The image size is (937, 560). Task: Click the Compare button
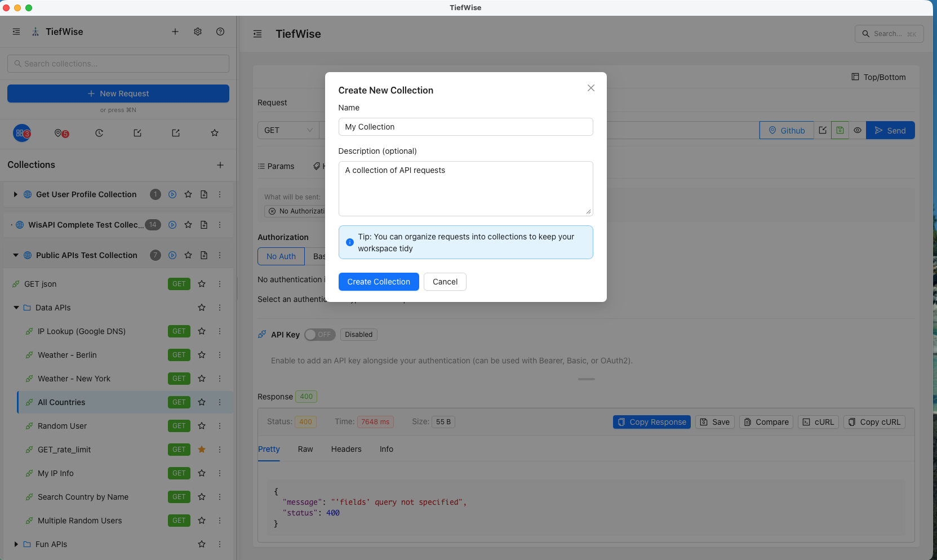tap(766, 422)
